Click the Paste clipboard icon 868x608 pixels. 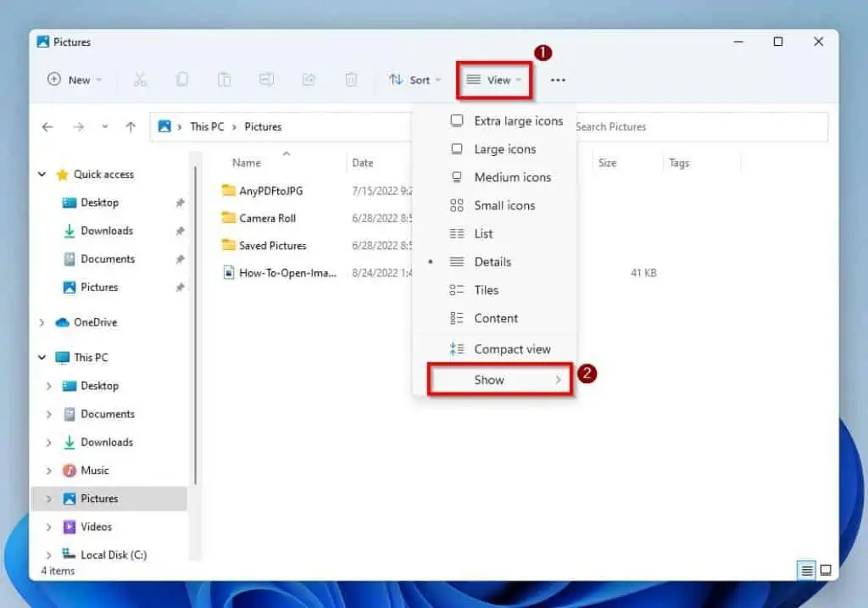point(224,80)
